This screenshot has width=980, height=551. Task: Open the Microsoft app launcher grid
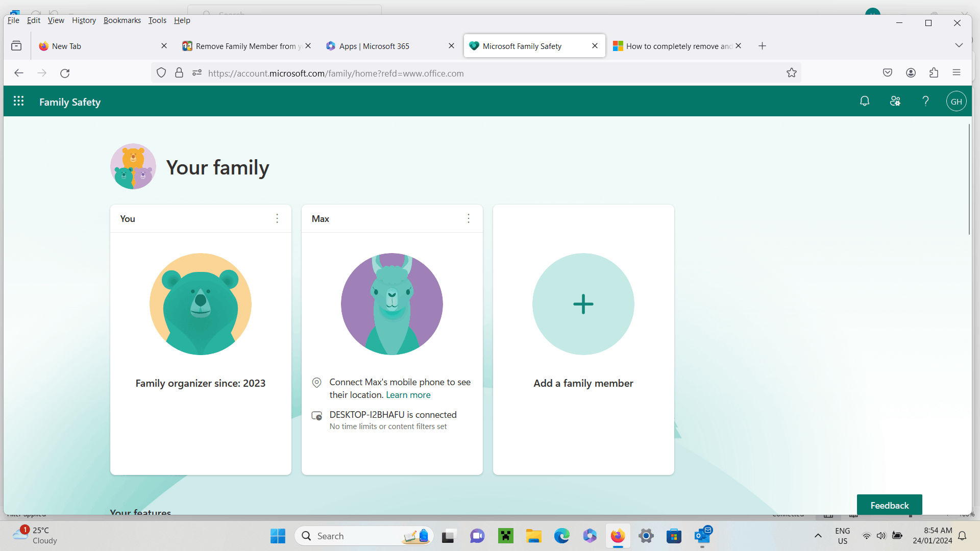tap(18, 101)
